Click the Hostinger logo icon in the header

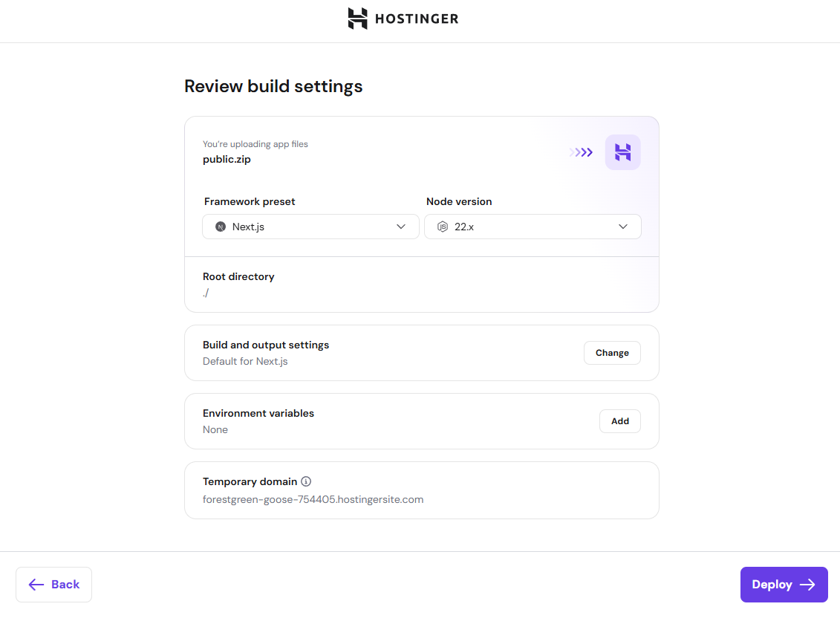[357, 19]
